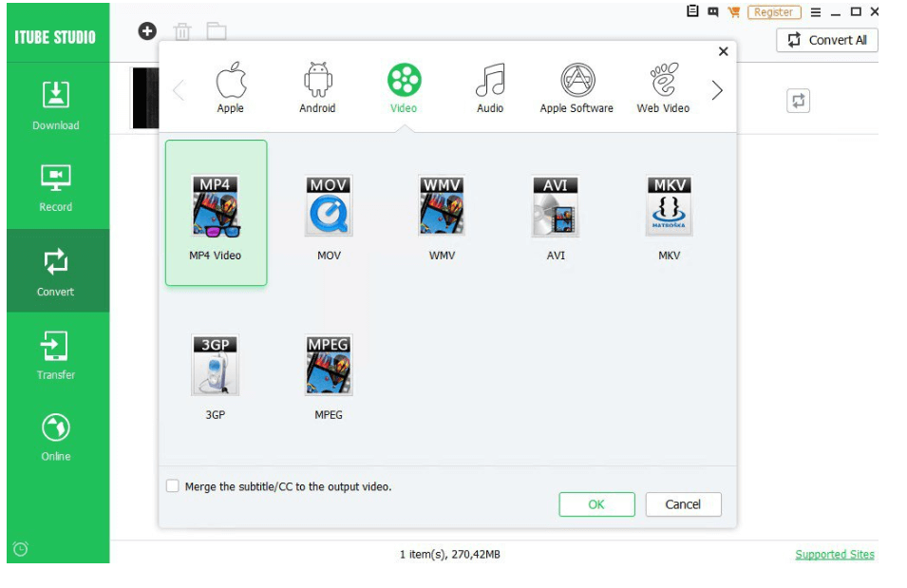The height and width of the screenshot is (588, 907).
Task: Choose the MOV format
Action: pyautogui.click(x=329, y=218)
